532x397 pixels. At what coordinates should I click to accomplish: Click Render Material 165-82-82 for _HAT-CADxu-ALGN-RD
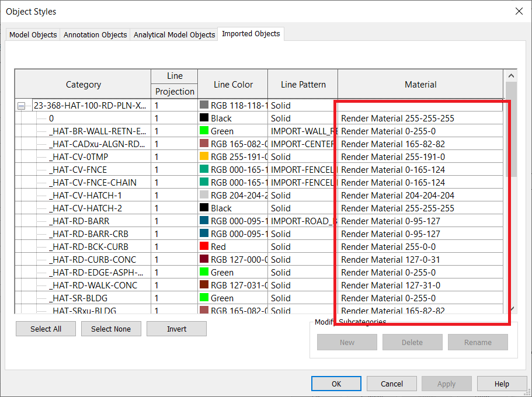coord(420,144)
